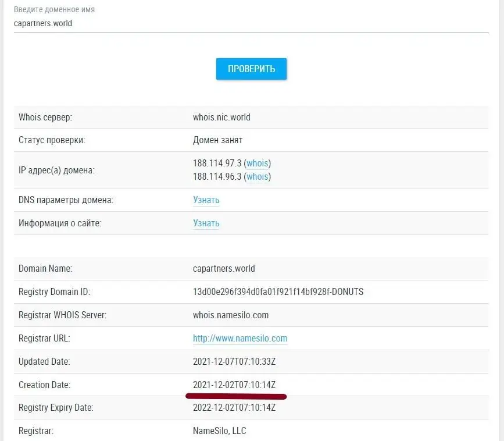Click the Введите доменное имя label

(x=54, y=10)
